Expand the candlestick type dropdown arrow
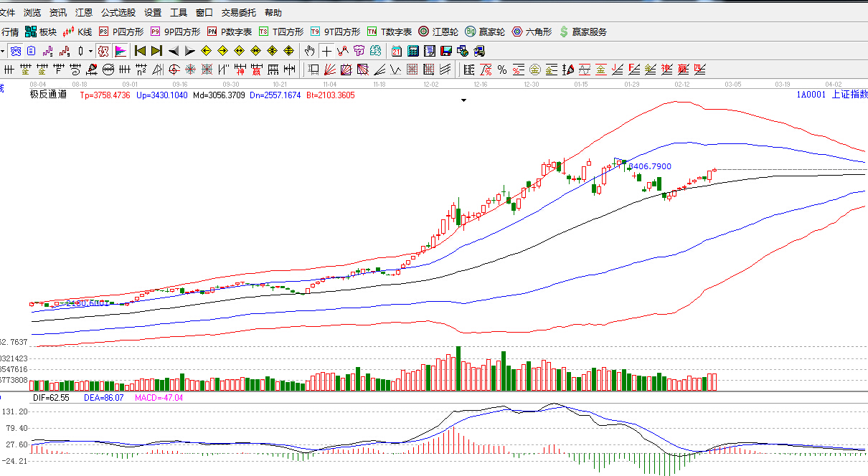Viewport: 868px width, 476px height. pyautogui.click(x=90, y=51)
